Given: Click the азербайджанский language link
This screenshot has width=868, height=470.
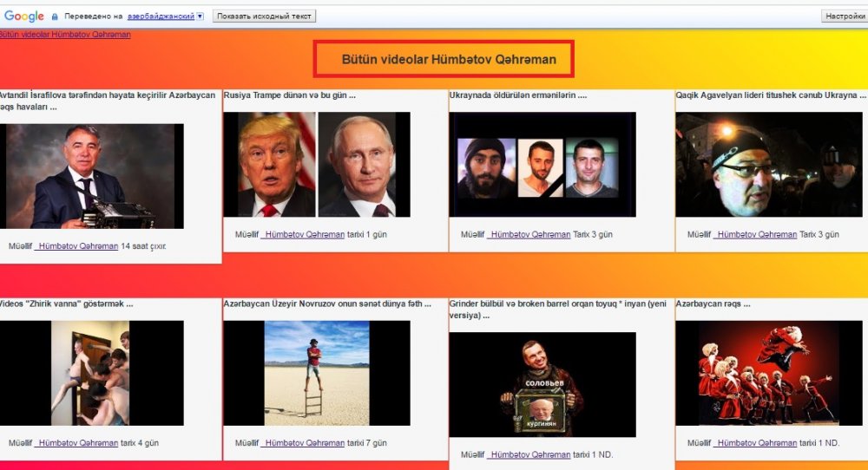Looking at the screenshot, I should tap(161, 16).
